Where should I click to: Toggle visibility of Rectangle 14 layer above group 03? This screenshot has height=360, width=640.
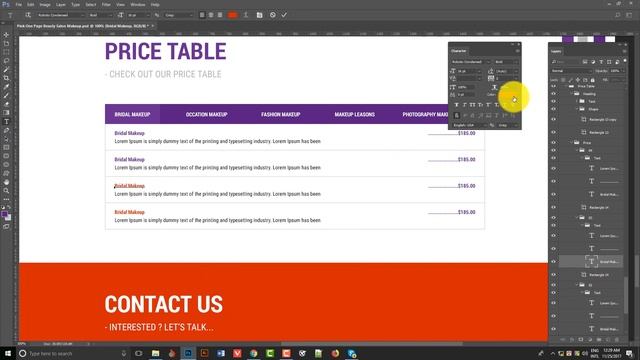[553, 207]
